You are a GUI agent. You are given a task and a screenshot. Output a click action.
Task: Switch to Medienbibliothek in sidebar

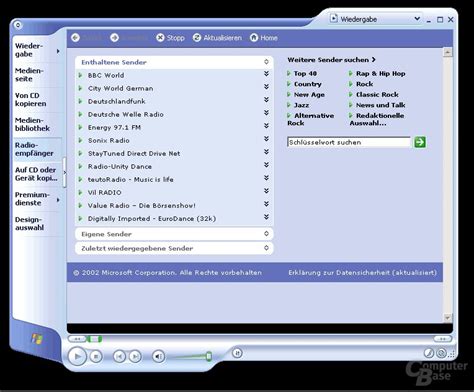(x=32, y=124)
